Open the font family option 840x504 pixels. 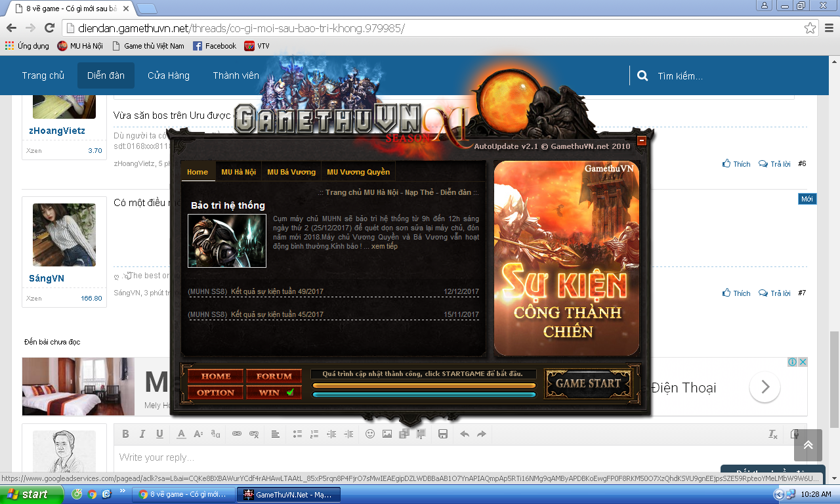coord(215,434)
